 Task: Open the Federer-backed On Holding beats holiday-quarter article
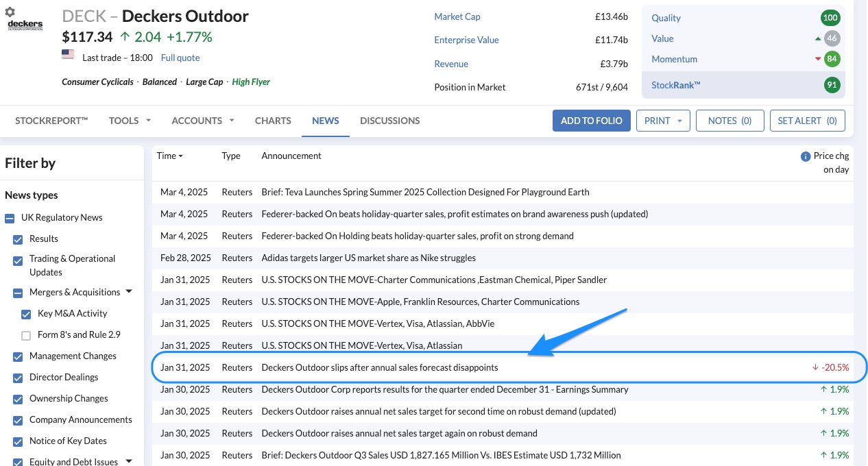pos(418,236)
